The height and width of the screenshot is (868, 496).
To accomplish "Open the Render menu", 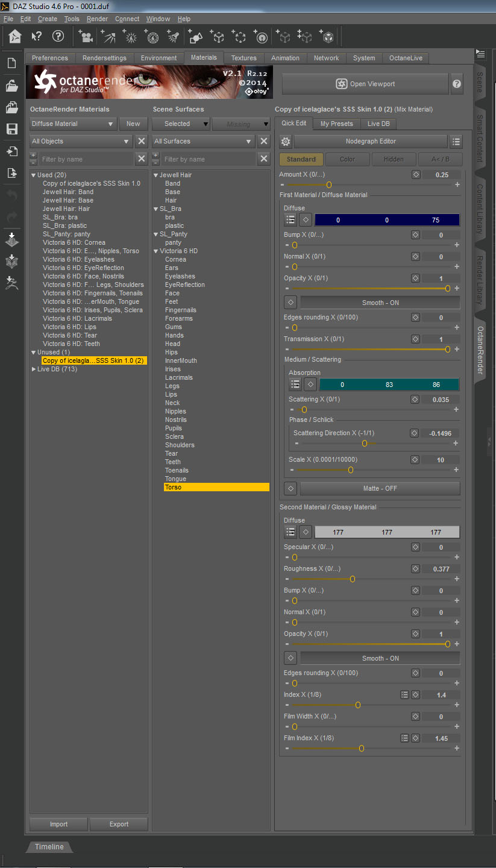I will [97, 19].
